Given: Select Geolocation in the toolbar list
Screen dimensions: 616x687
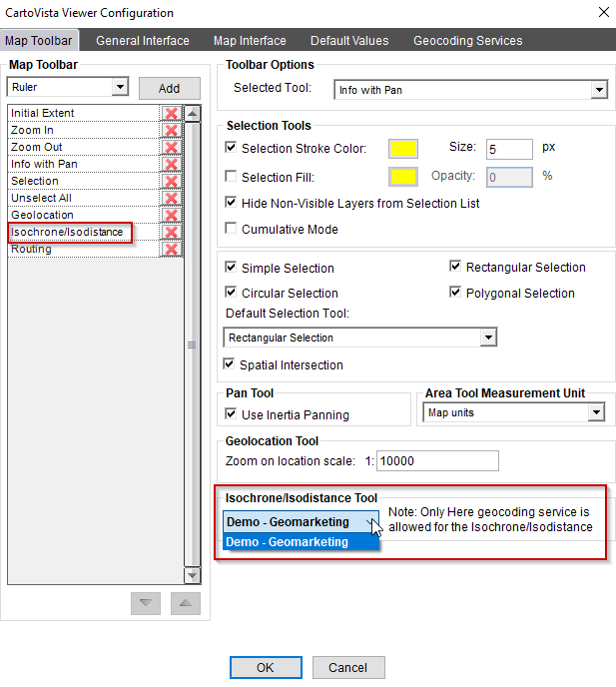Looking at the screenshot, I should [x=83, y=215].
